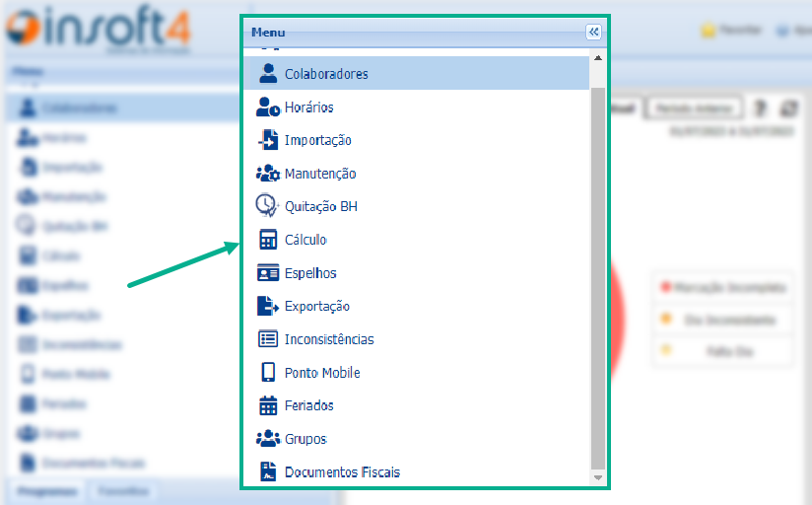Switch to the Favoritos tab
812x505 pixels.
122,490
